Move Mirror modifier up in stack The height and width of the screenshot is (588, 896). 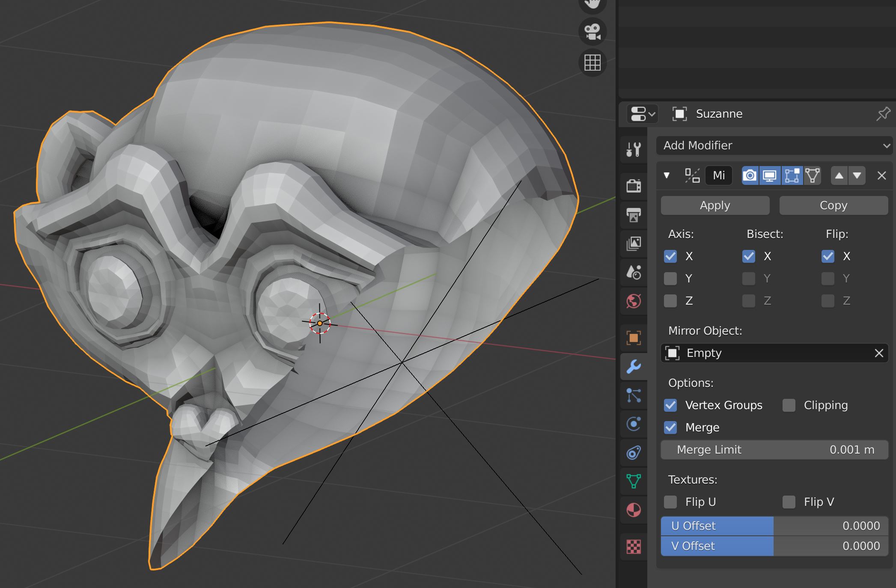(839, 175)
